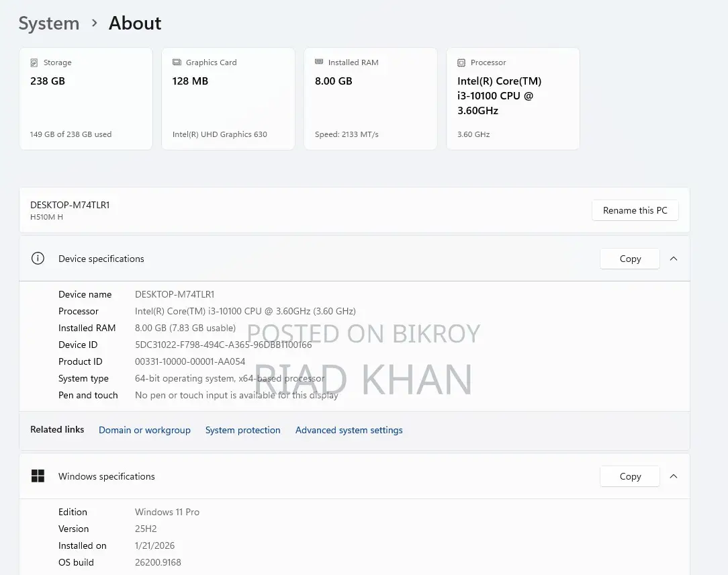The height and width of the screenshot is (575, 728).
Task: Copy the Windows specifications
Action: (x=629, y=476)
